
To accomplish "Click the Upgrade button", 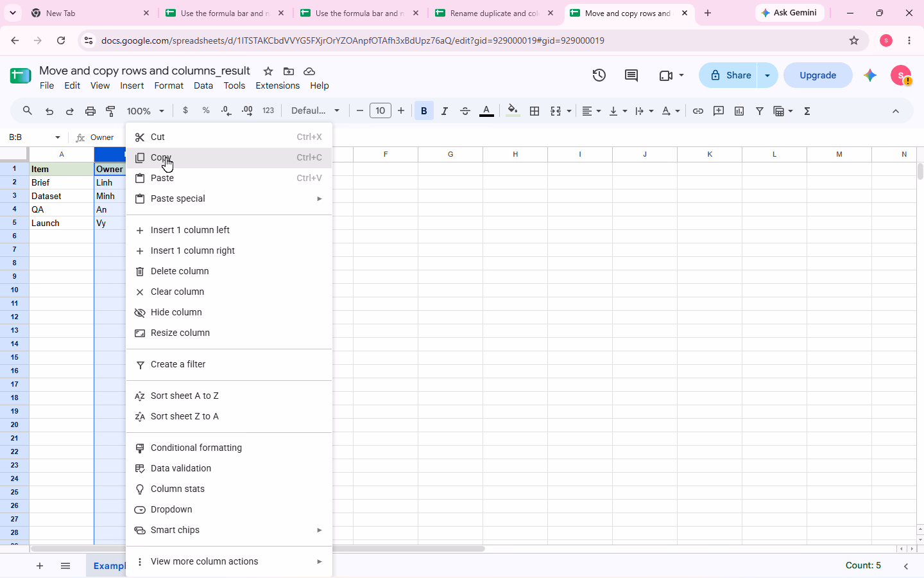I will [x=817, y=75].
